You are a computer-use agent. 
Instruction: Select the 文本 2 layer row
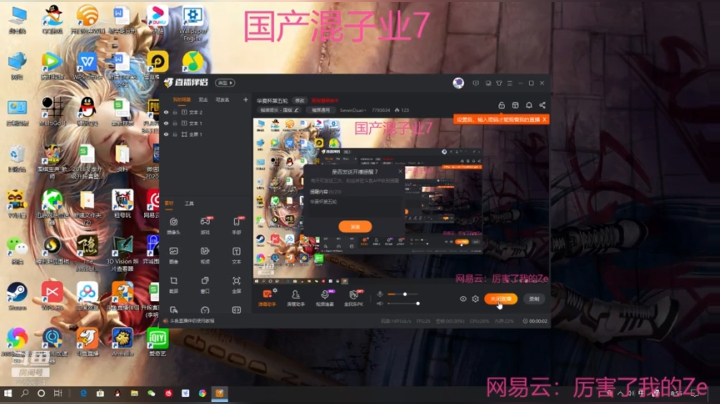[205, 112]
